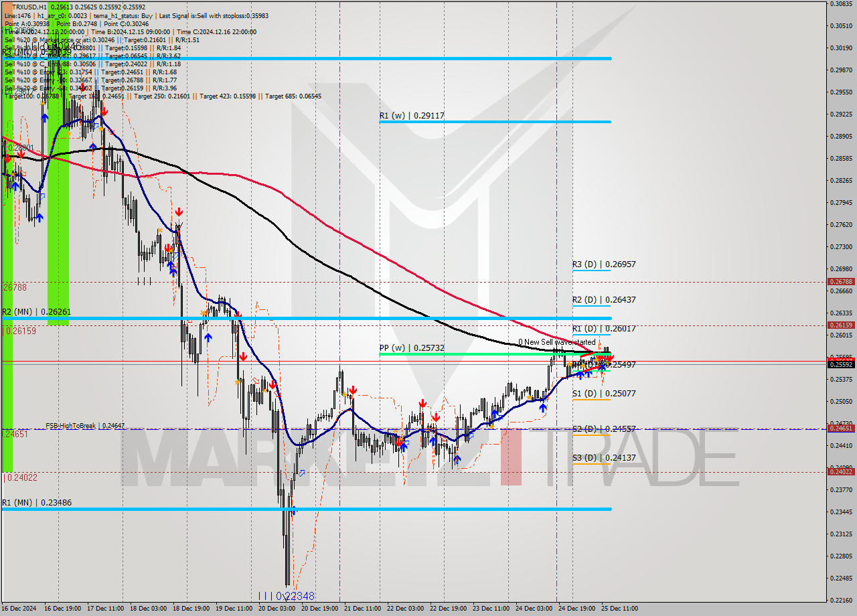Click the 0.30190 price axis value
The width and height of the screenshot is (857, 616).
point(841,48)
